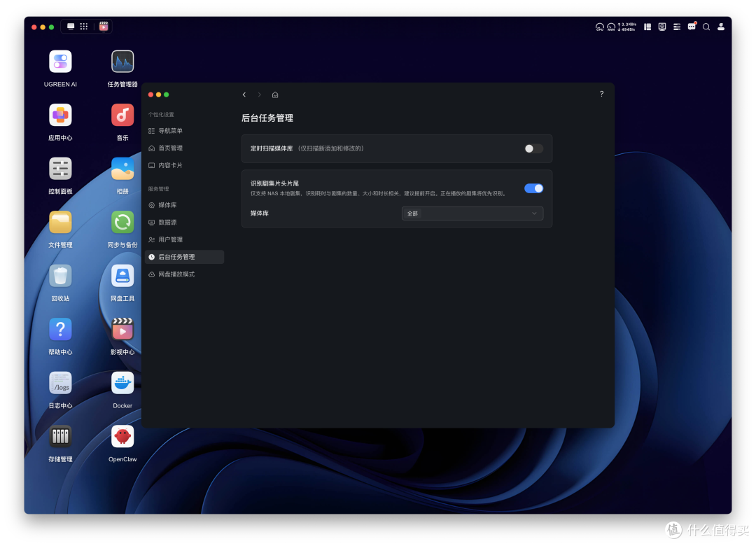The image size is (756, 546).
Task: Open the Docker desktop app
Action: click(x=122, y=383)
